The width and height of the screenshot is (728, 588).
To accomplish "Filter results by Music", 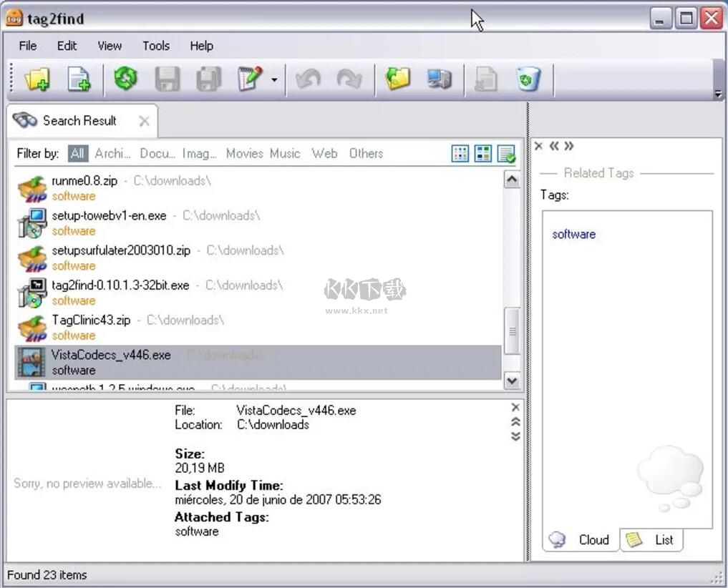I will 285,153.
